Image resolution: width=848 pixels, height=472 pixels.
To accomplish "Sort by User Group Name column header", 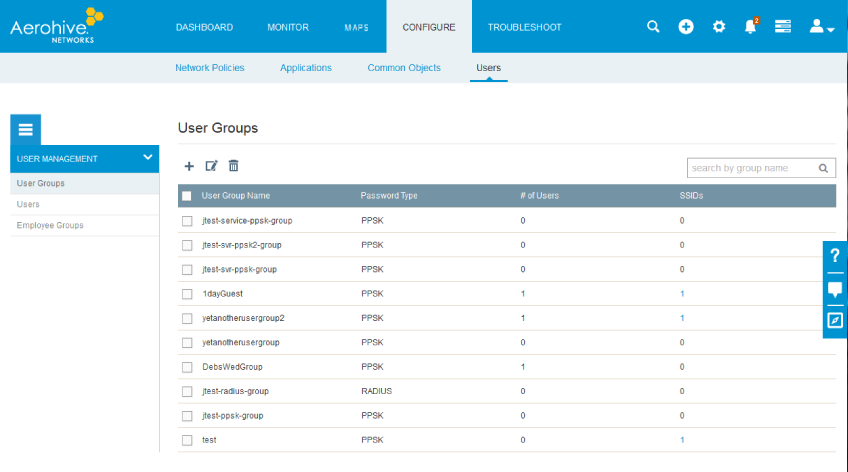I will [236, 196].
